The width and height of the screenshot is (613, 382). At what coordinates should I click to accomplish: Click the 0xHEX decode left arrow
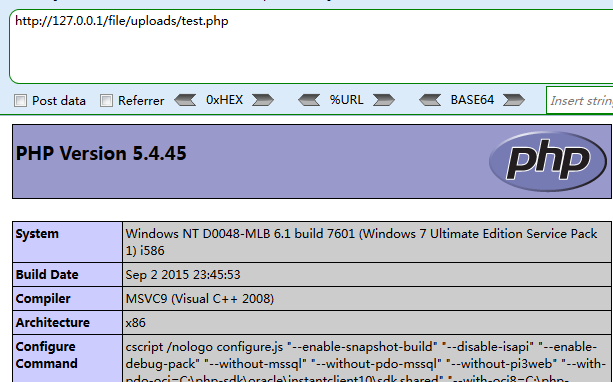tap(185, 100)
